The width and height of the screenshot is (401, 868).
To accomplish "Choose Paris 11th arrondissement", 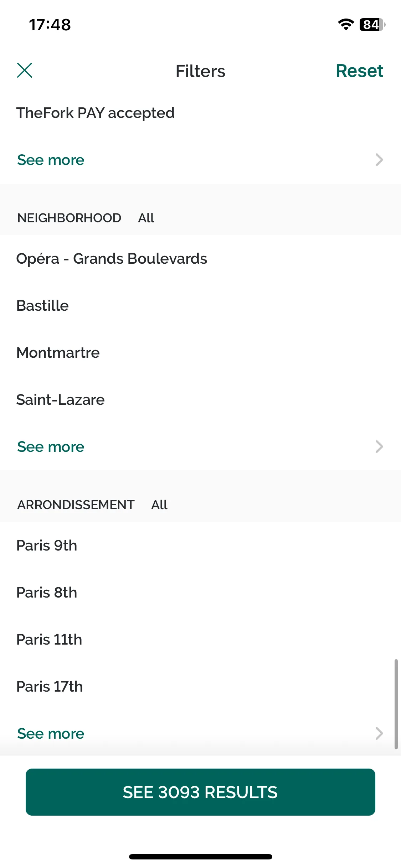I will 200,640.
